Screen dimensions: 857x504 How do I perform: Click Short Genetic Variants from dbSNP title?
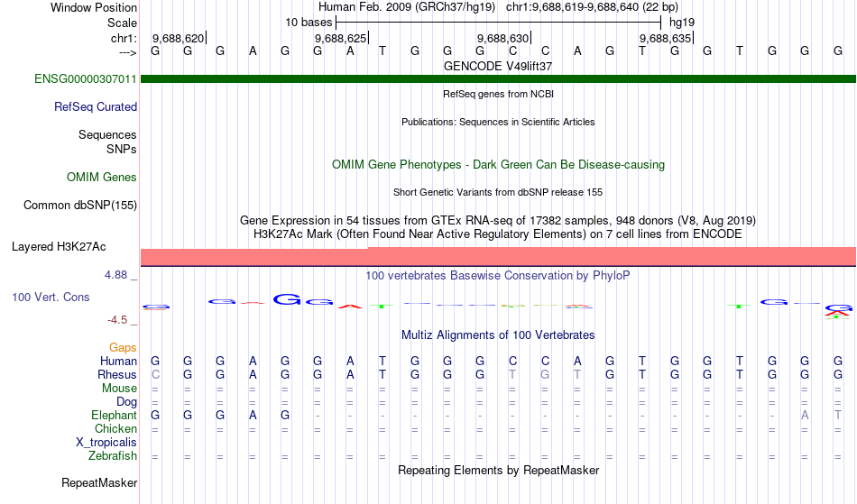498,192
